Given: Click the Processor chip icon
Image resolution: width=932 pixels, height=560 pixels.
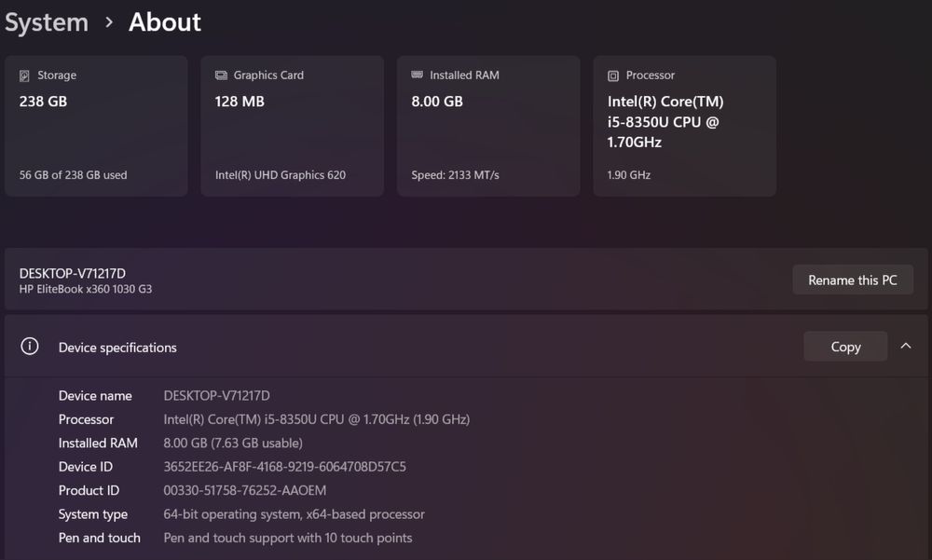Looking at the screenshot, I should (613, 75).
